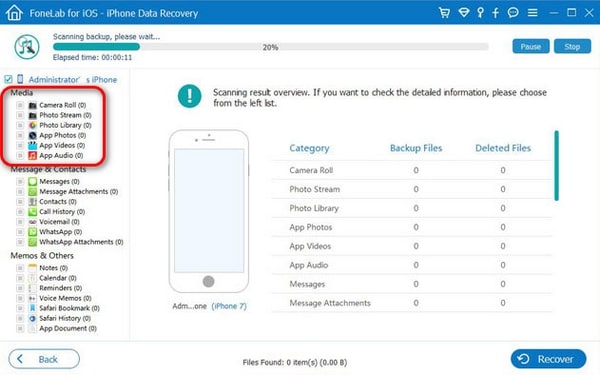Check the Messages checkbox
The width and height of the screenshot is (600, 375).
pyautogui.click(x=20, y=181)
